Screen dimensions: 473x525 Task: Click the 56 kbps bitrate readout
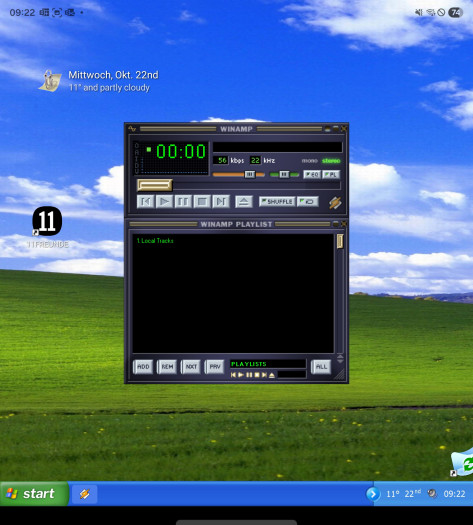(221, 160)
